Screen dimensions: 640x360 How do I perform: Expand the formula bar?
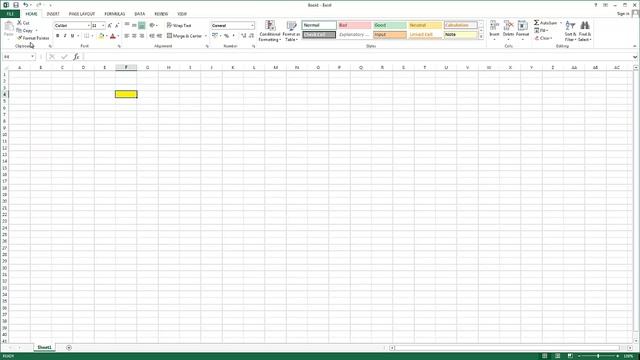635,57
